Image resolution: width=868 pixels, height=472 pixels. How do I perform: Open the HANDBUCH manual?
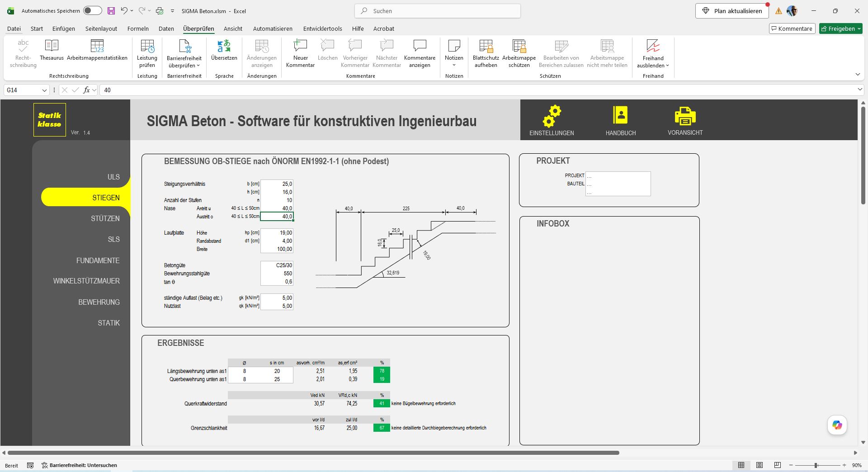(621, 121)
